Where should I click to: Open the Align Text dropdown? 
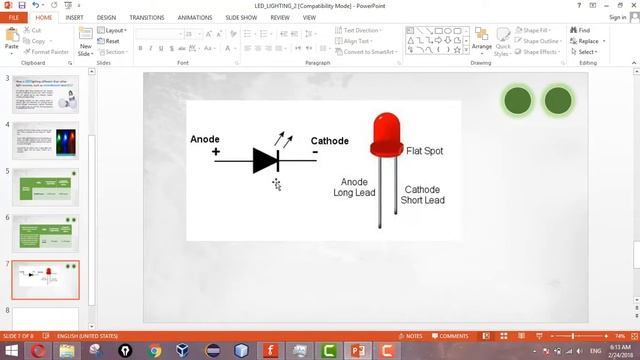(x=354, y=41)
